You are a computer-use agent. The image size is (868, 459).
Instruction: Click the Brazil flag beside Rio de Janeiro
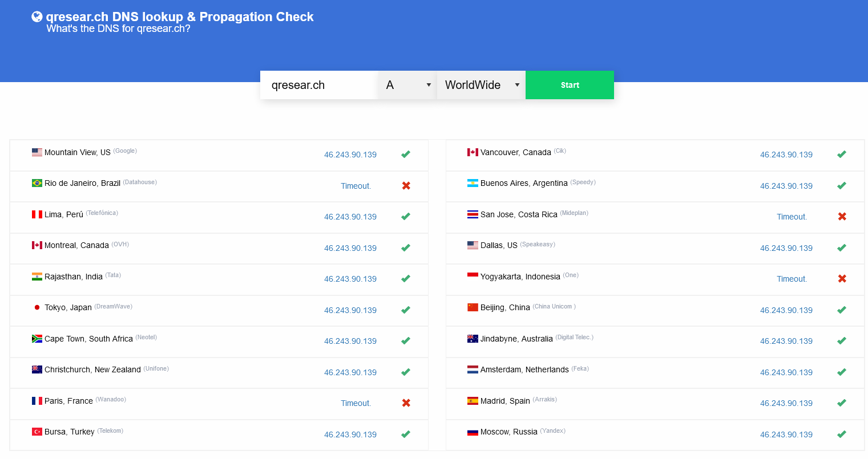[x=37, y=183]
